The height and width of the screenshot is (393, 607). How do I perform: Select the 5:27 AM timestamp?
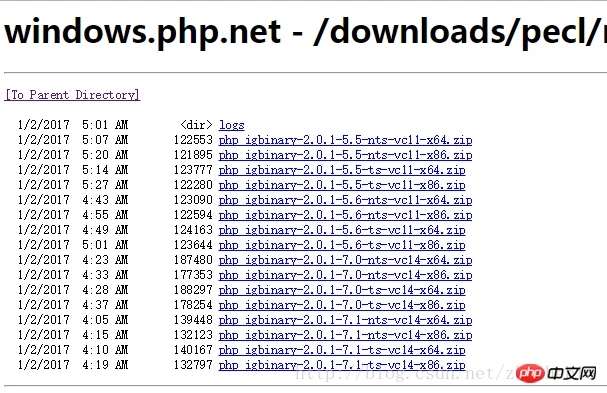[x=105, y=185]
